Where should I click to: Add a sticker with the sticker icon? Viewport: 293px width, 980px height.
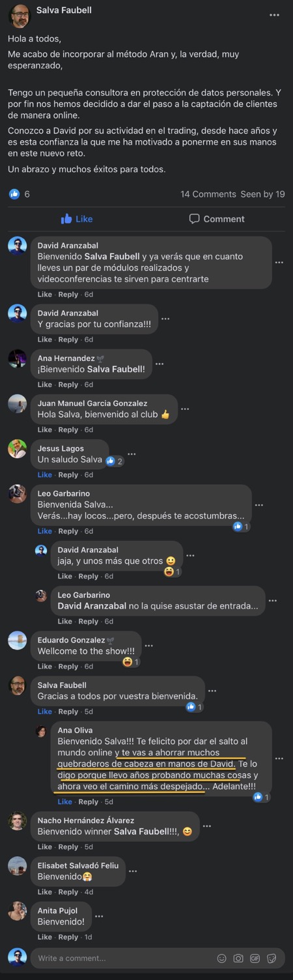click(272, 958)
